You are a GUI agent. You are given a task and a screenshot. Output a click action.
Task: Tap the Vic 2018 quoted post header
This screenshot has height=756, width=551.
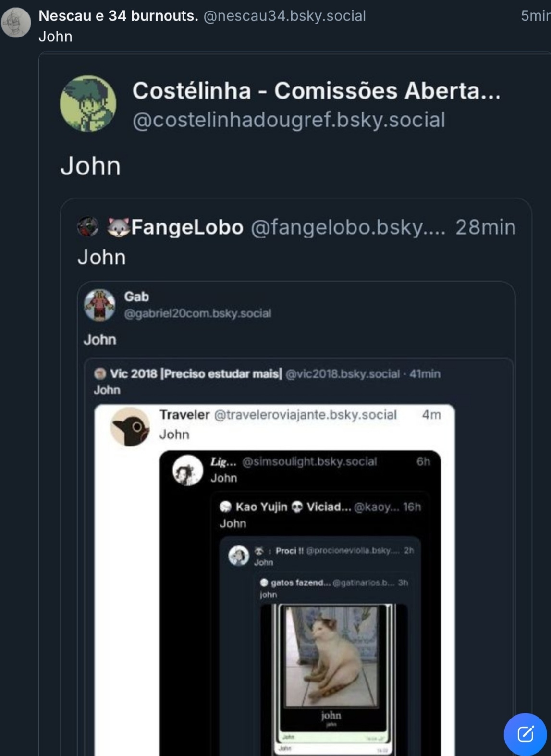point(196,373)
